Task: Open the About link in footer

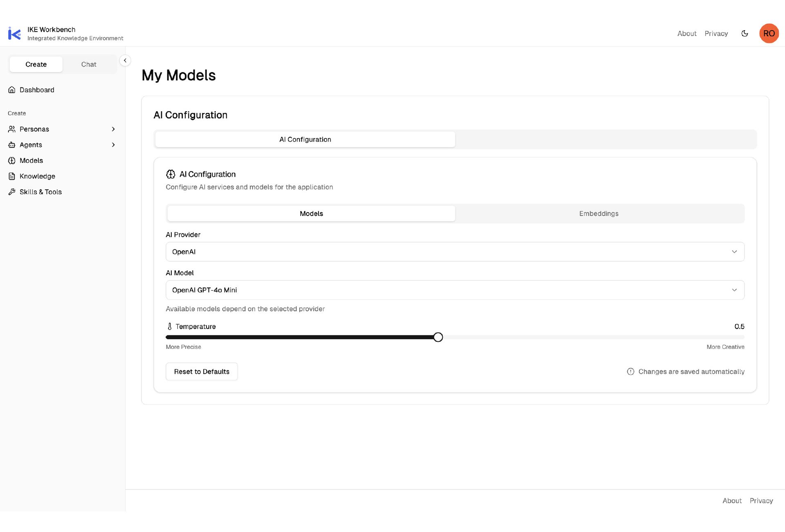Action: point(732,501)
